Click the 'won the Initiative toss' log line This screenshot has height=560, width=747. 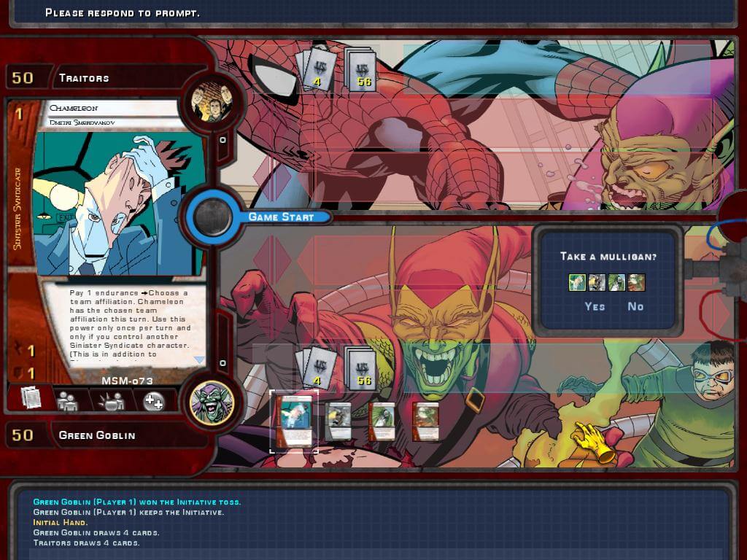[x=137, y=502]
